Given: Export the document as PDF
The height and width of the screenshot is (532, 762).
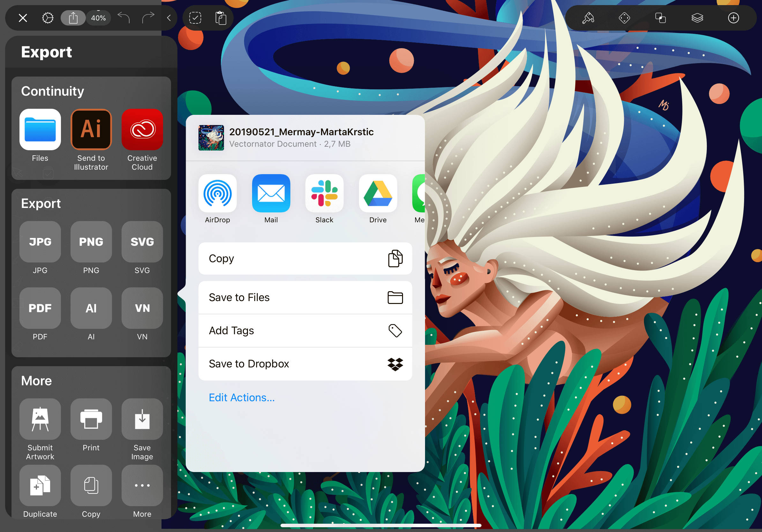Looking at the screenshot, I should tap(40, 308).
